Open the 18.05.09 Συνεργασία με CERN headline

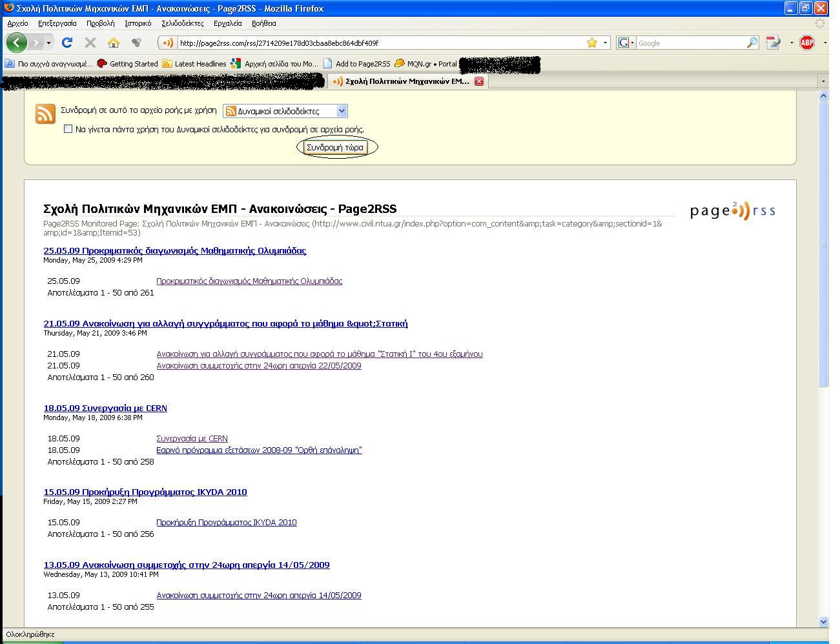(105, 408)
